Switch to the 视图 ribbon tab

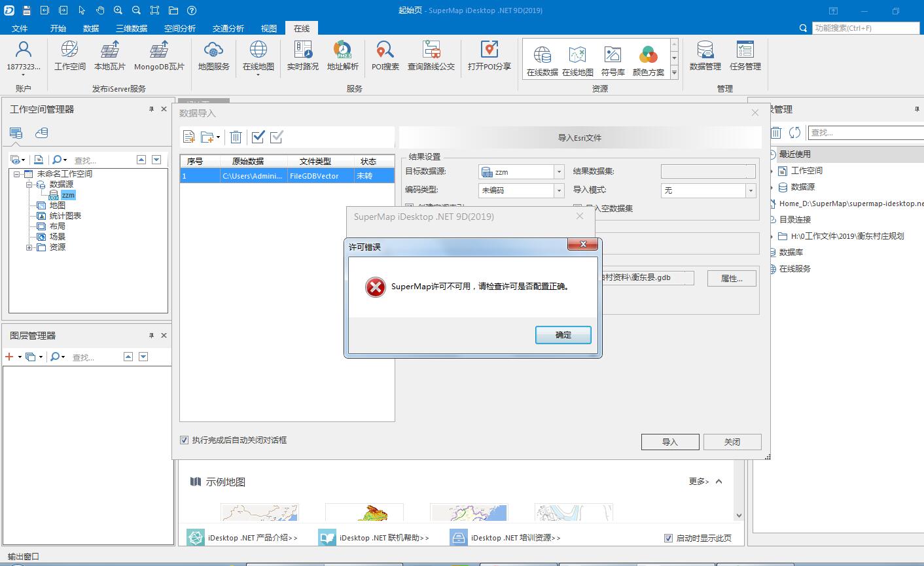click(269, 28)
